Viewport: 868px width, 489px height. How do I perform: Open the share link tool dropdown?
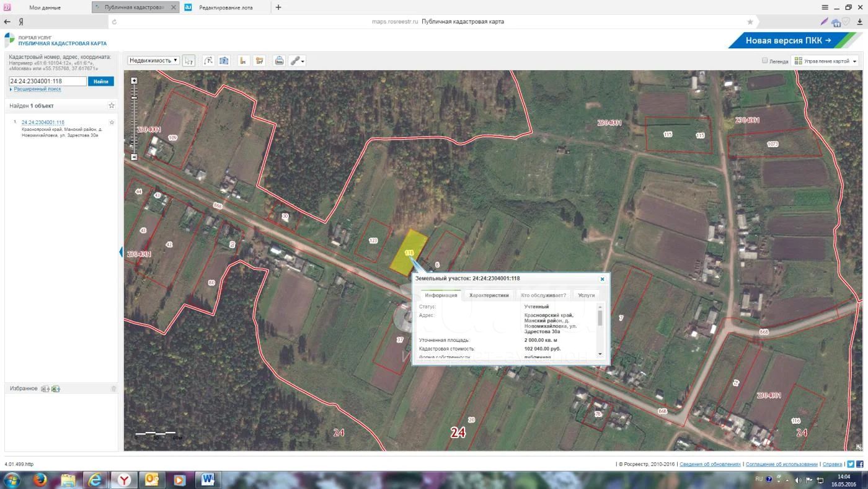(297, 61)
